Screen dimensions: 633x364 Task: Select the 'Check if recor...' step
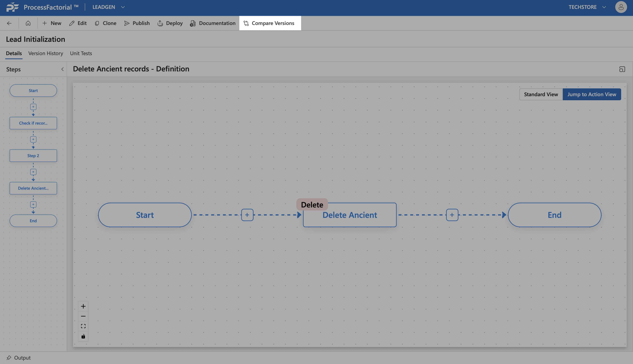33,123
